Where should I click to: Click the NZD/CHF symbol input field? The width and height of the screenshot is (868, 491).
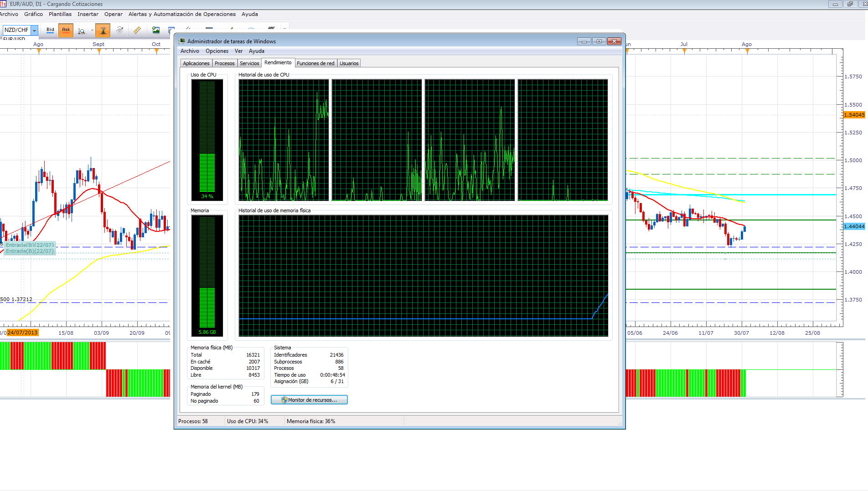click(x=17, y=30)
